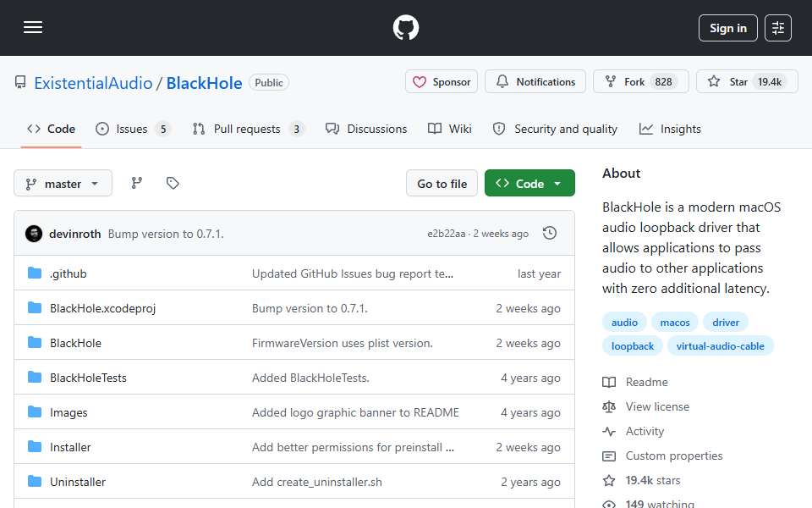Click the Images folder icon

[35, 412]
